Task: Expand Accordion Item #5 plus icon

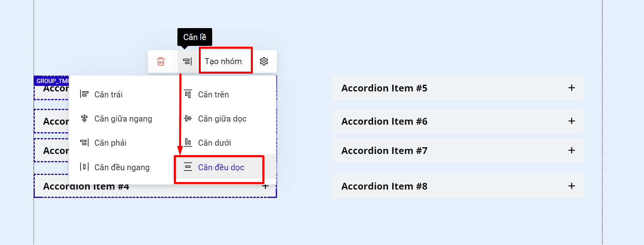Action: 571,88
